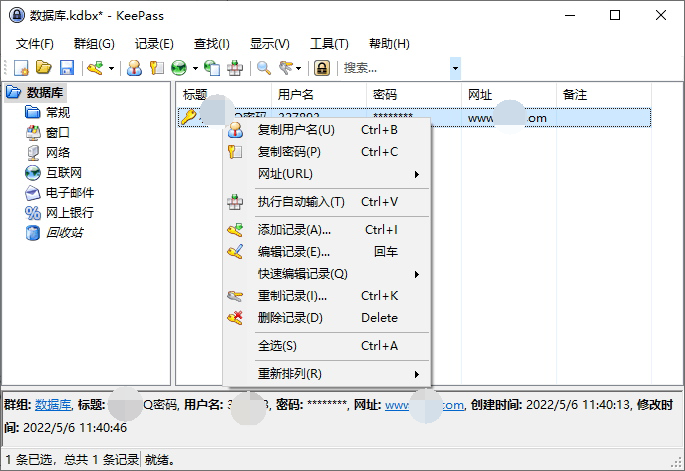Click the Open database folder icon
The width and height of the screenshot is (685, 471).
(x=44, y=68)
